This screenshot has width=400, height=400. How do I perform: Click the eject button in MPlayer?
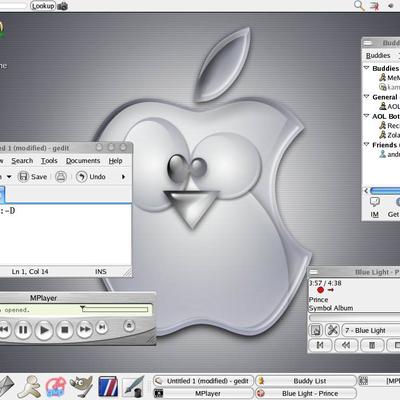point(129,325)
